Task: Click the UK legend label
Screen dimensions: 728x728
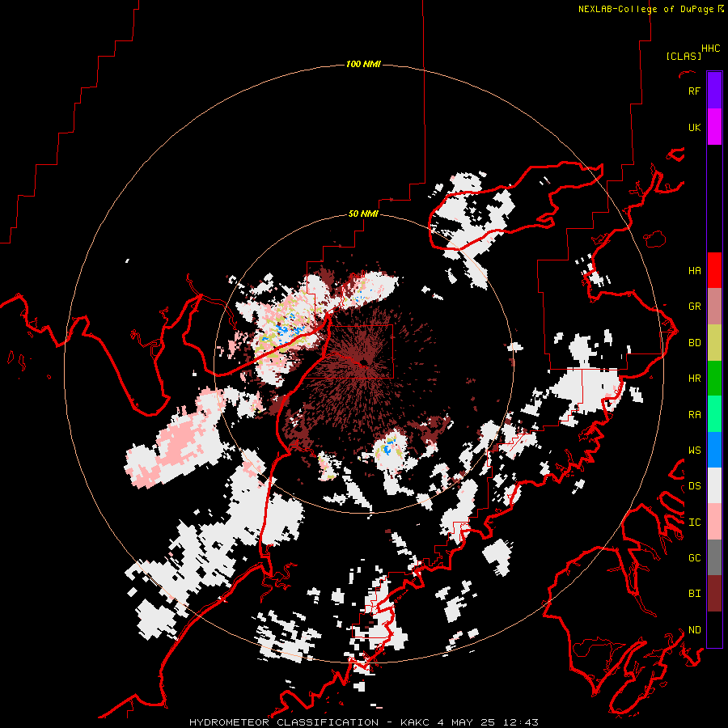Action: click(694, 127)
